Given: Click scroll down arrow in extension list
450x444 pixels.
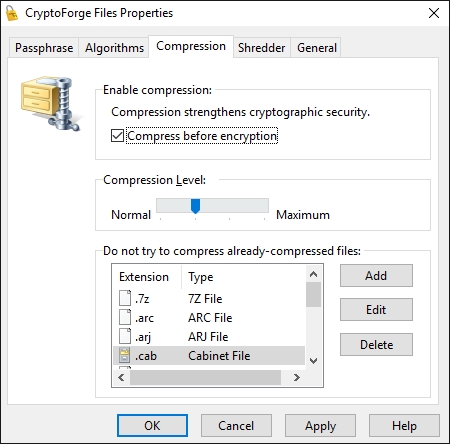Looking at the screenshot, I should tap(313, 361).
